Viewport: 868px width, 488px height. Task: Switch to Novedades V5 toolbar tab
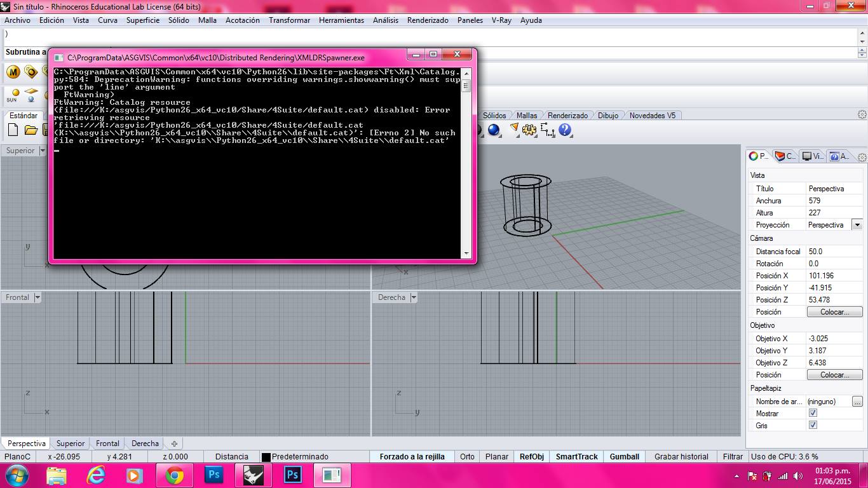[x=653, y=115]
